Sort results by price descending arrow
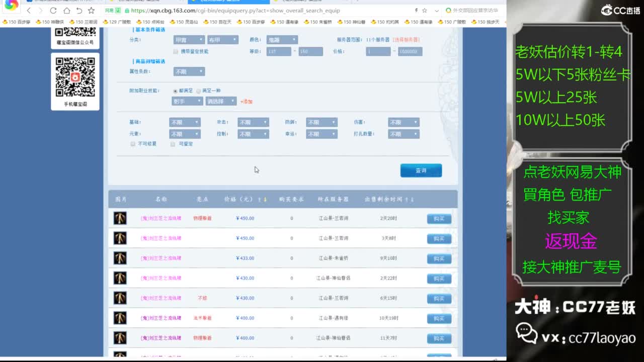644x362 pixels. click(265, 200)
